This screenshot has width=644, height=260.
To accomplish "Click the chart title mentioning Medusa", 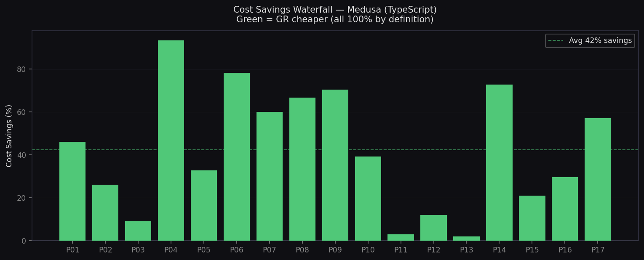I will 335,9.
